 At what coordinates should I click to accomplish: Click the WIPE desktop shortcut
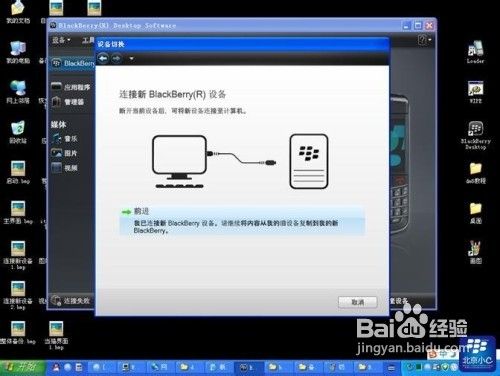click(x=475, y=92)
